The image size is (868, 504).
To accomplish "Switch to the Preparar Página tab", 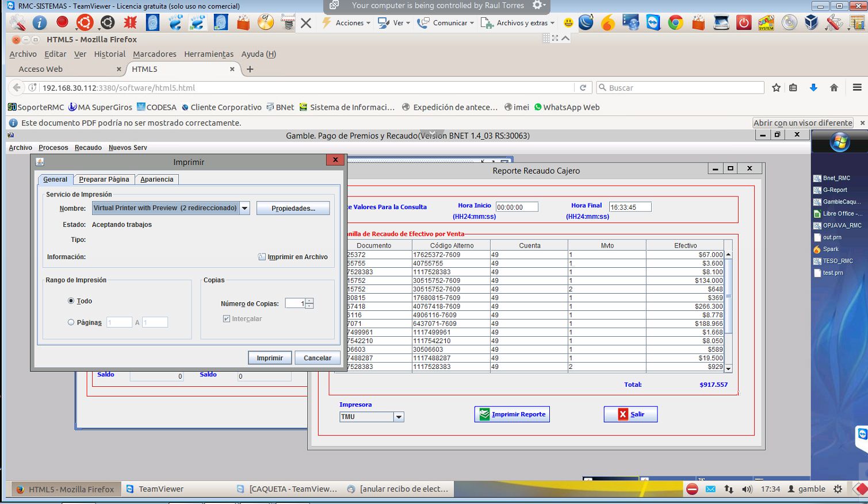I will click(104, 179).
